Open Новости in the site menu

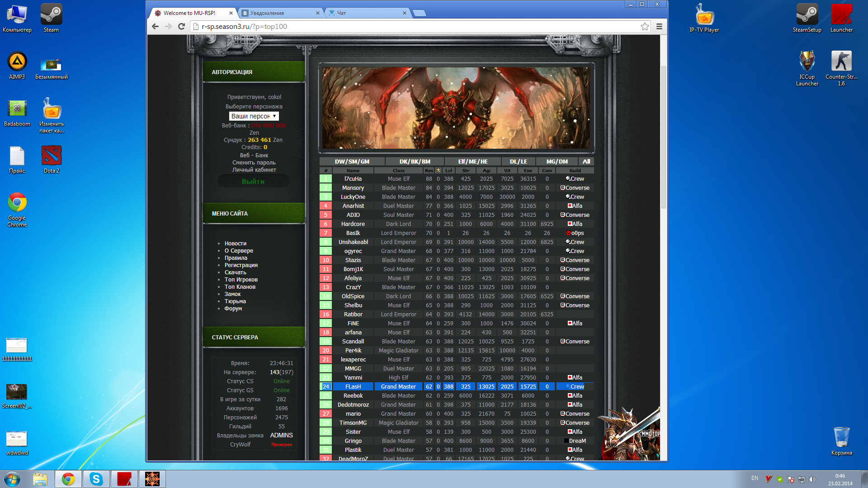point(236,244)
